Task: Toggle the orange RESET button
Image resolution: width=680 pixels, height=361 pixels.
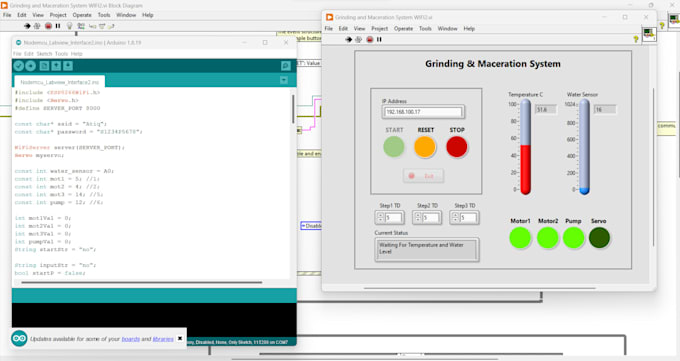Action: pos(425,147)
